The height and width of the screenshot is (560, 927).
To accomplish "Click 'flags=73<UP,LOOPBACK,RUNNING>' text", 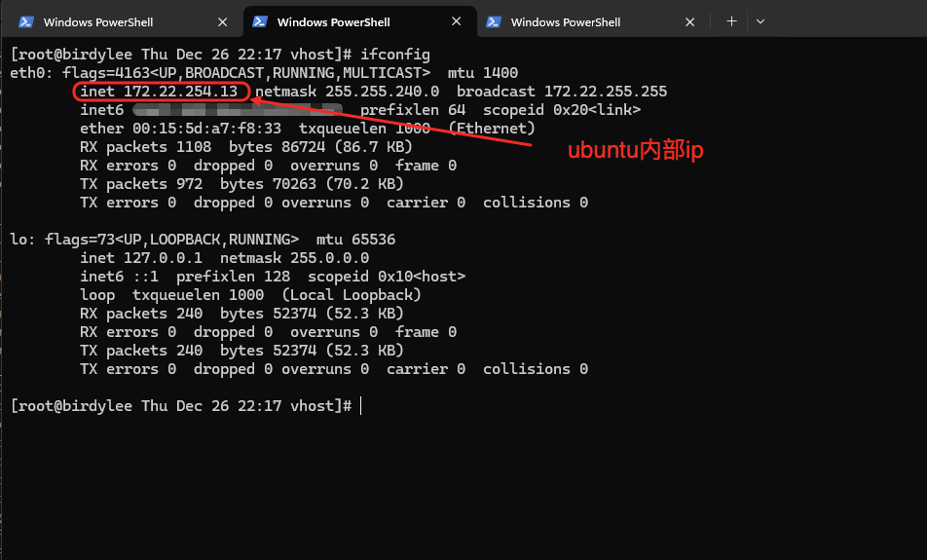I will click(172, 240).
